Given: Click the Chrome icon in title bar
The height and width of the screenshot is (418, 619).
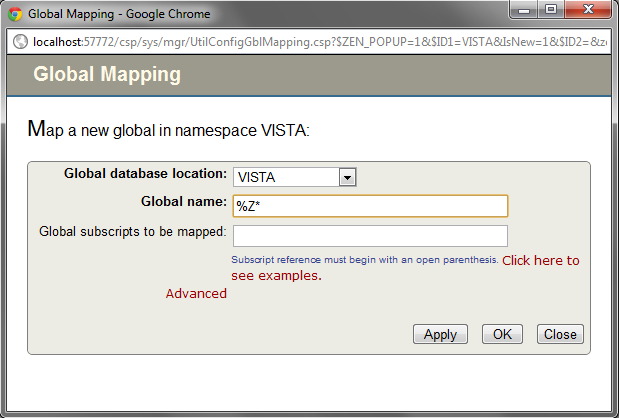Looking at the screenshot, I should (15, 14).
